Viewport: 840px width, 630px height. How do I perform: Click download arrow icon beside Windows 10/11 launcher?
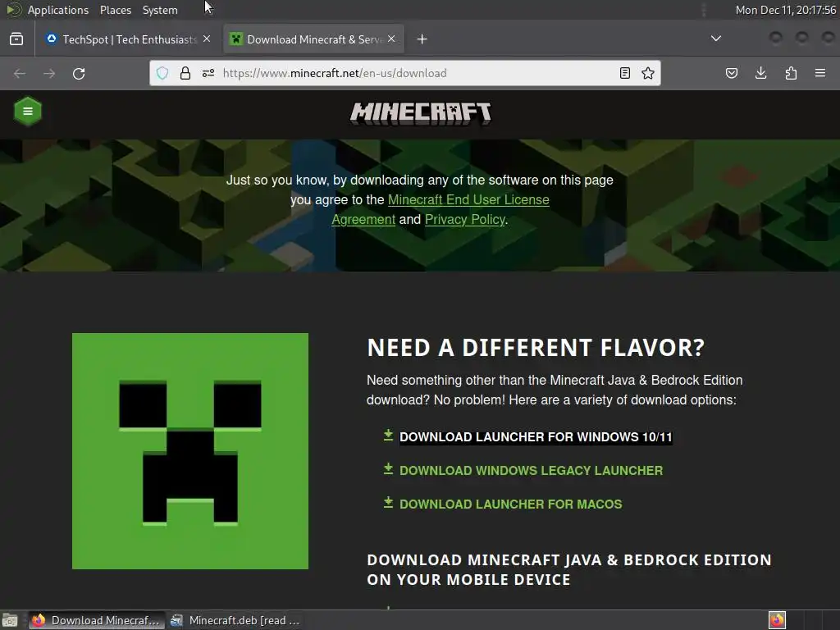tap(388, 436)
